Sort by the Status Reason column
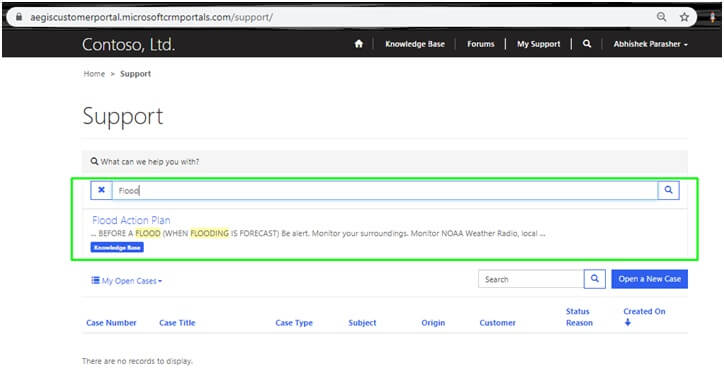Screen dimensions: 724x385 [579, 317]
